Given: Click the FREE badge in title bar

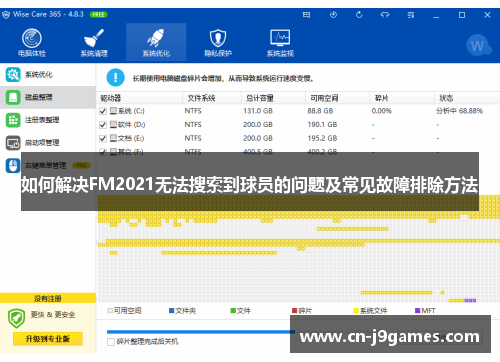Looking at the screenshot, I should coord(98,15).
